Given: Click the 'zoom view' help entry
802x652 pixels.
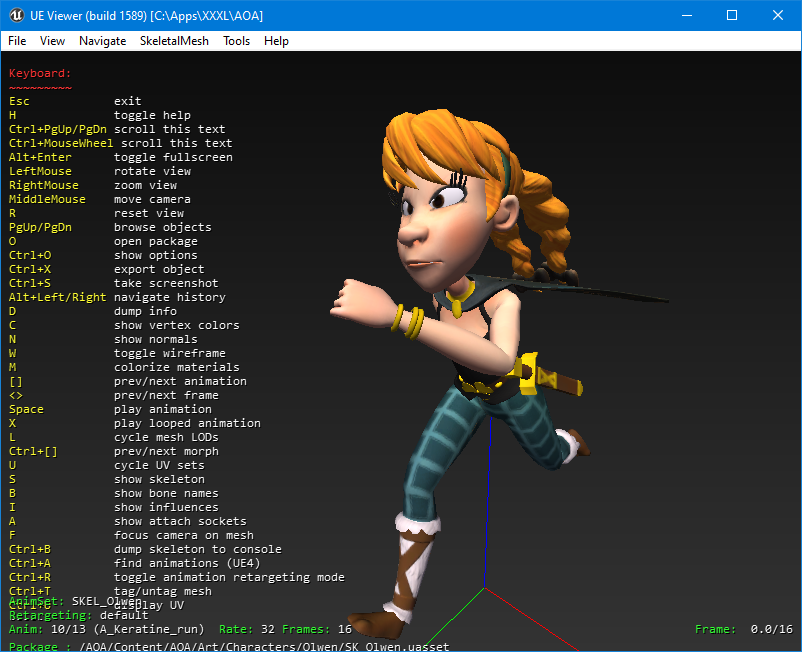Looking at the screenshot, I should [x=145, y=185].
